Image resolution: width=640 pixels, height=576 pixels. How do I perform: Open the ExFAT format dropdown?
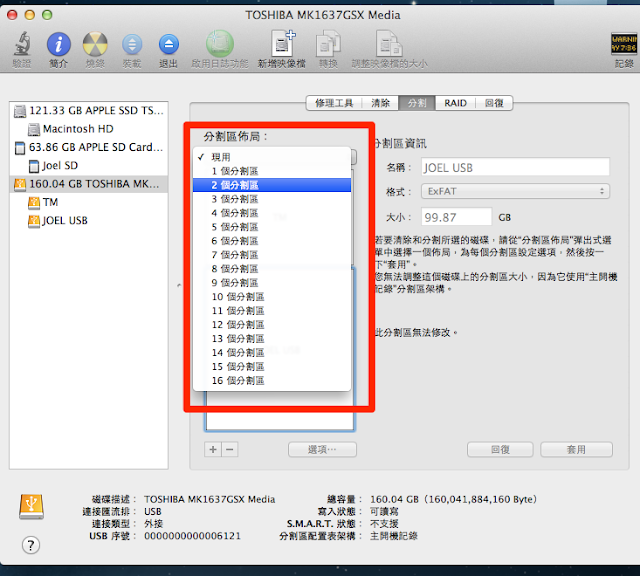click(x=515, y=191)
